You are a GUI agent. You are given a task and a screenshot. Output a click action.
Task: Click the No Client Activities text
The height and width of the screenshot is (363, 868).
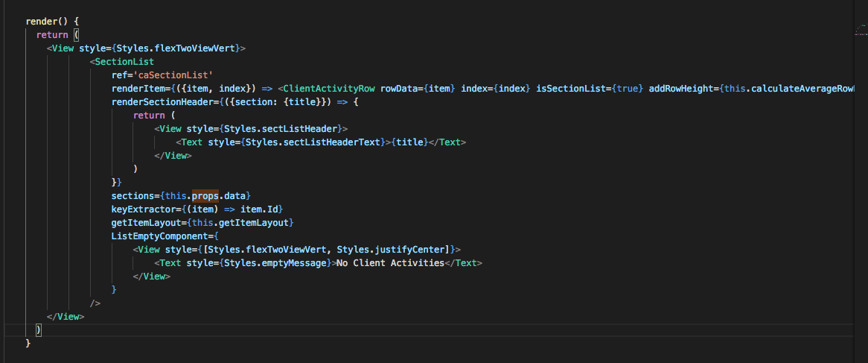[391, 263]
